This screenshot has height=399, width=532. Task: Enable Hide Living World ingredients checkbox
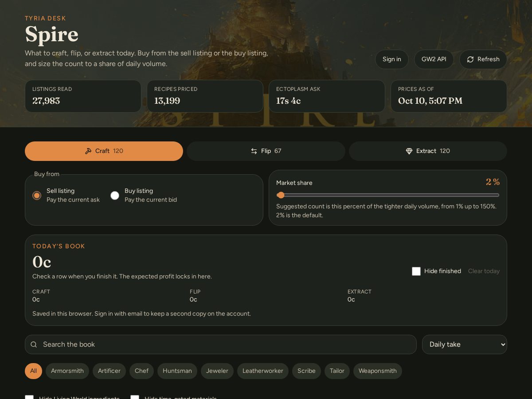29,397
